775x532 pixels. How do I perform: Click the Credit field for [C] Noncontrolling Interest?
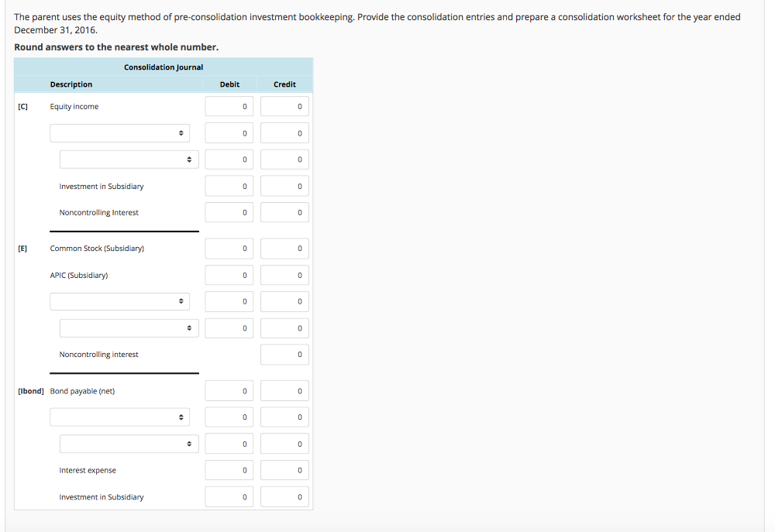(284, 212)
